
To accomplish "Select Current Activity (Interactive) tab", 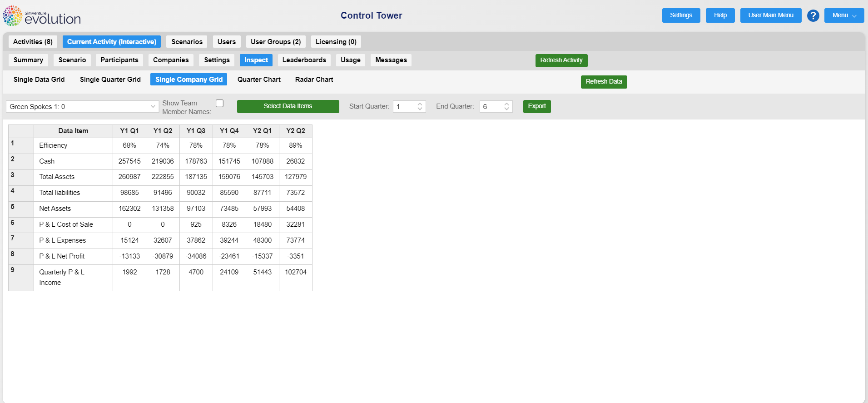I will [112, 42].
